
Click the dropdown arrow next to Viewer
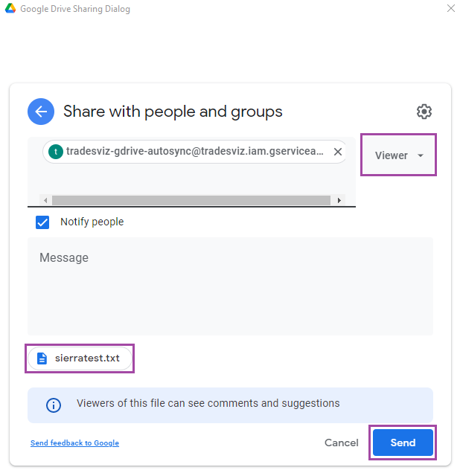421,155
